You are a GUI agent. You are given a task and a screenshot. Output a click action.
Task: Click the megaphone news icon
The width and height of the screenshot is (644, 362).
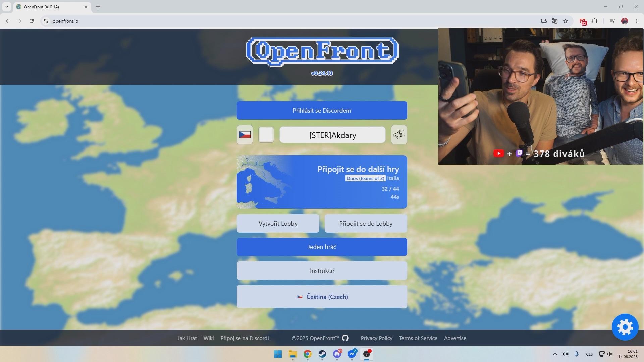point(399,135)
